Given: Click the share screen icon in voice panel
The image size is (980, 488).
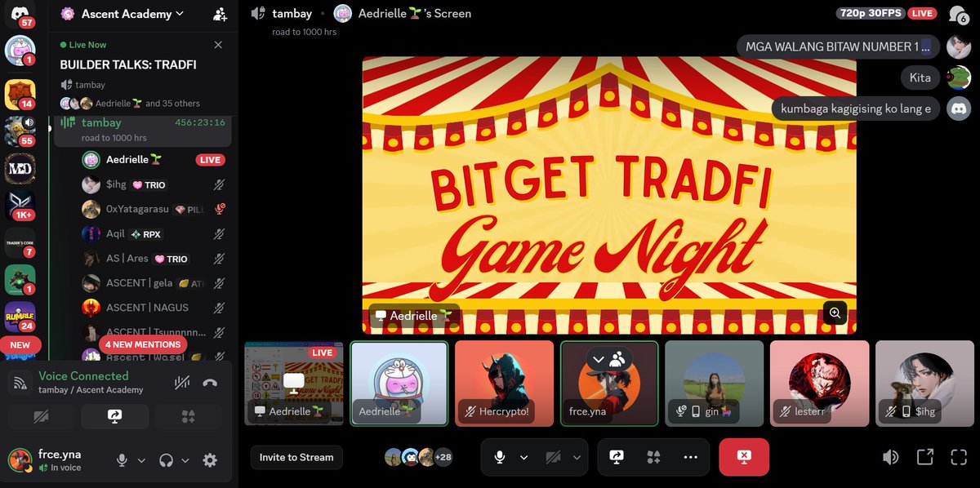Looking at the screenshot, I should (114, 417).
